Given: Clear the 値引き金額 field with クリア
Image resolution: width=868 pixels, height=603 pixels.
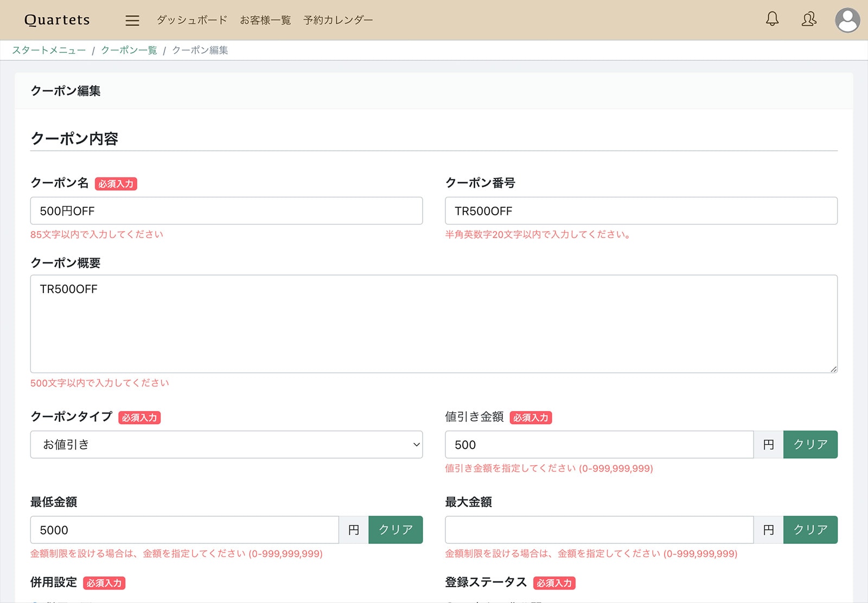Looking at the screenshot, I should 810,445.
